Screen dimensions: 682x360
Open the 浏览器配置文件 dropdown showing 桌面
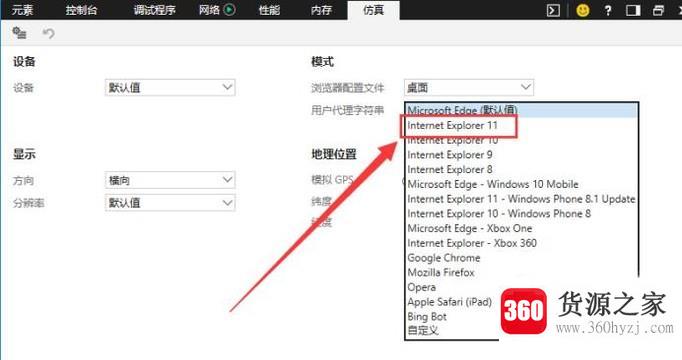coord(469,87)
